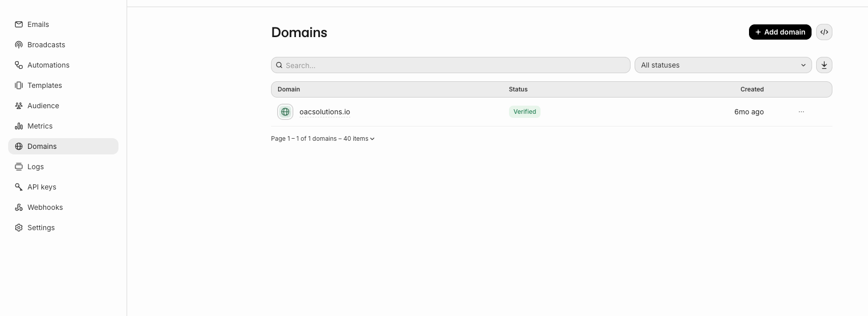The height and width of the screenshot is (316, 868).
Task: View Metrics page
Action: pyautogui.click(x=63, y=126)
